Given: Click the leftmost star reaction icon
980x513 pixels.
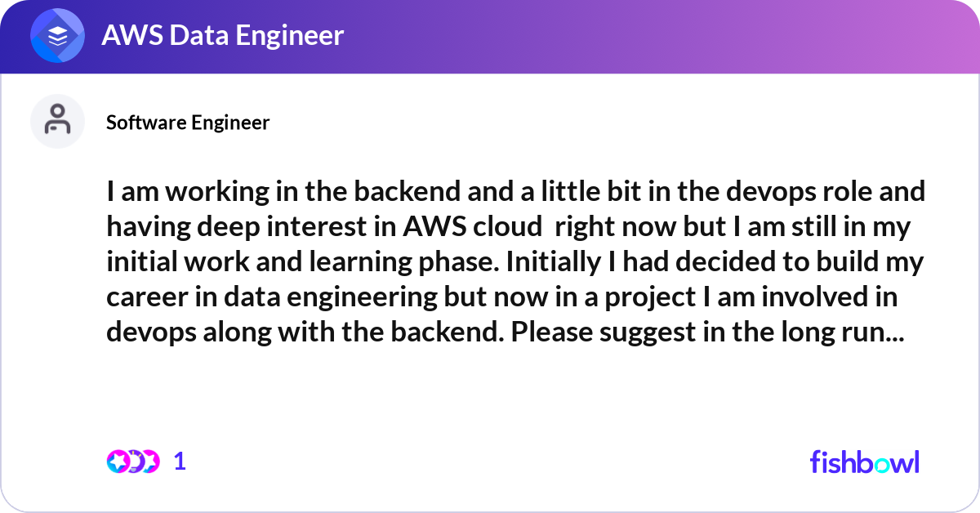Looking at the screenshot, I should coord(118,462).
